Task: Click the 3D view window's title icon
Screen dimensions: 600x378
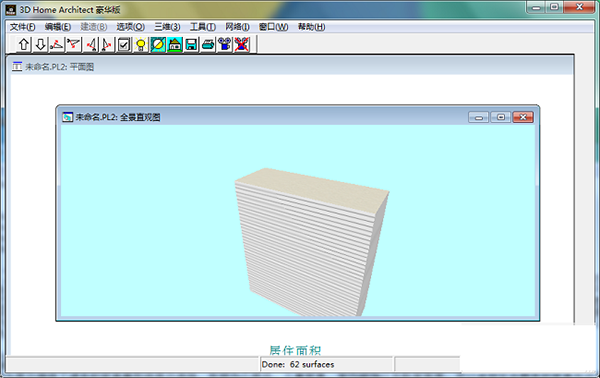Action: (67, 117)
